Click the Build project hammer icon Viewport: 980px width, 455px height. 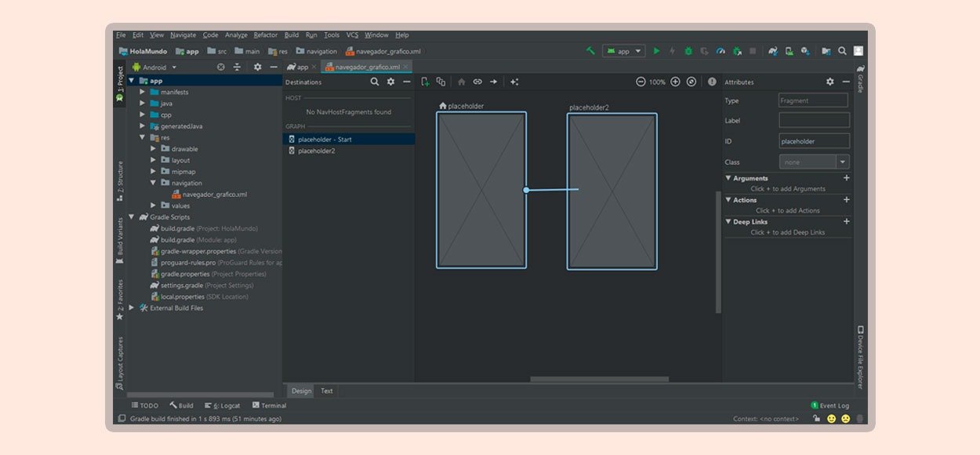[x=590, y=51]
